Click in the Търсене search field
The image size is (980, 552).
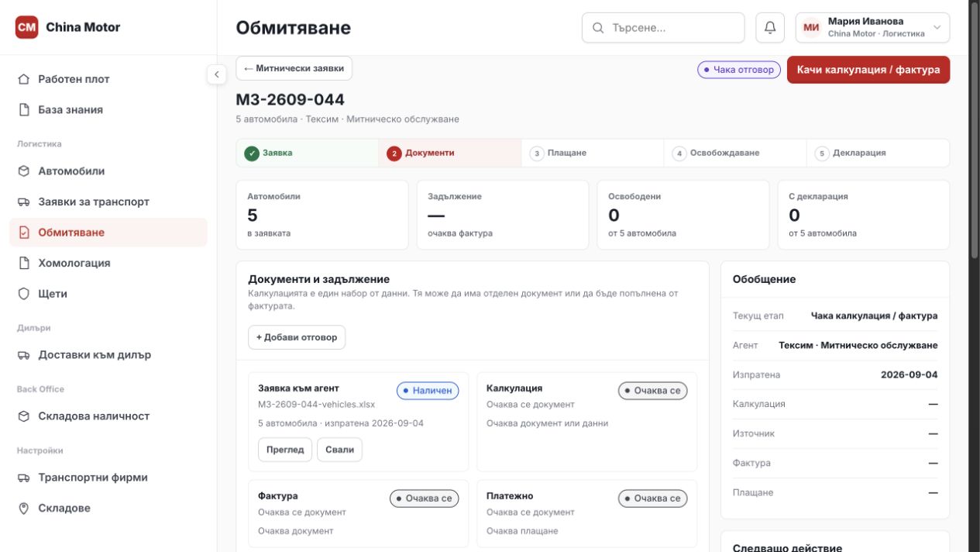tap(663, 28)
